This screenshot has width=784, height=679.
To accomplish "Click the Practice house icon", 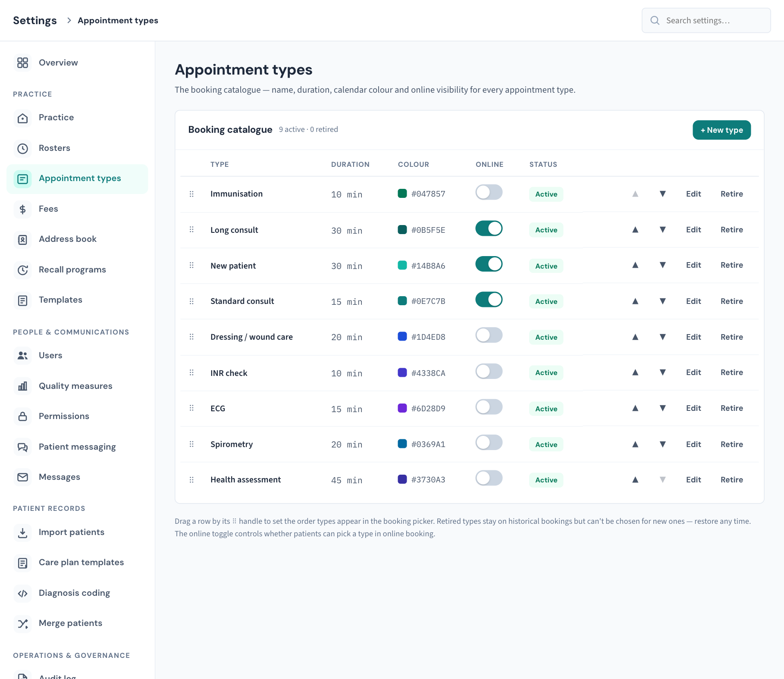I will tap(22, 118).
